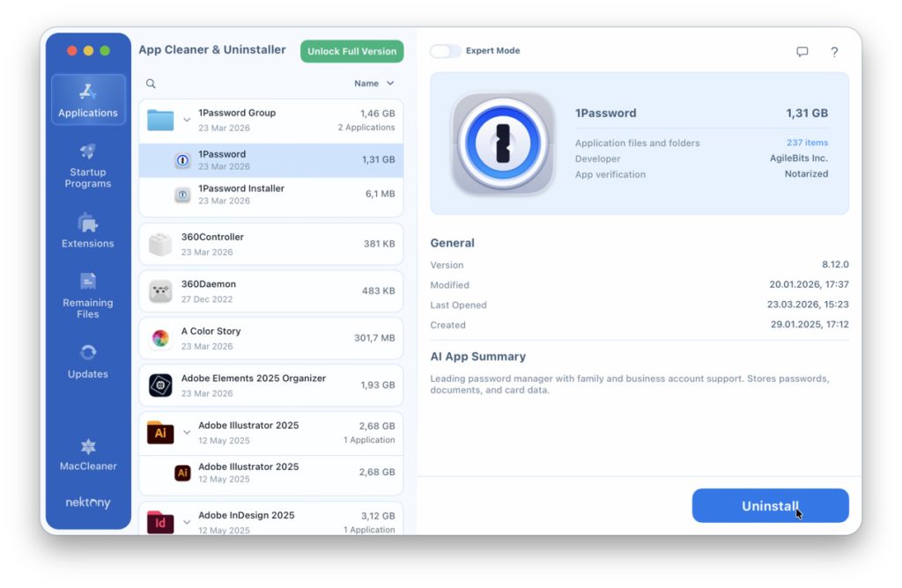Click the 360Daemon gamepad icon
This screenshot has width=902, height=588.
160,291
